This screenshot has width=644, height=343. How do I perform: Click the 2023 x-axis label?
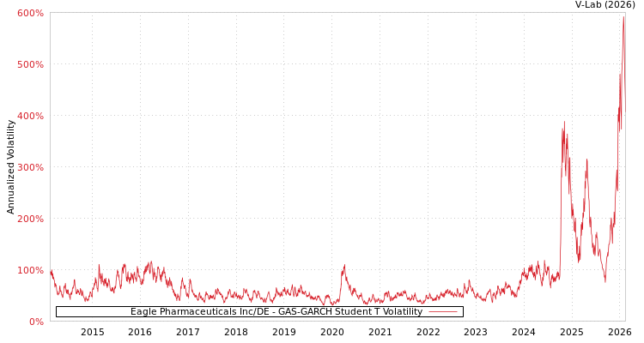[476, 332]
